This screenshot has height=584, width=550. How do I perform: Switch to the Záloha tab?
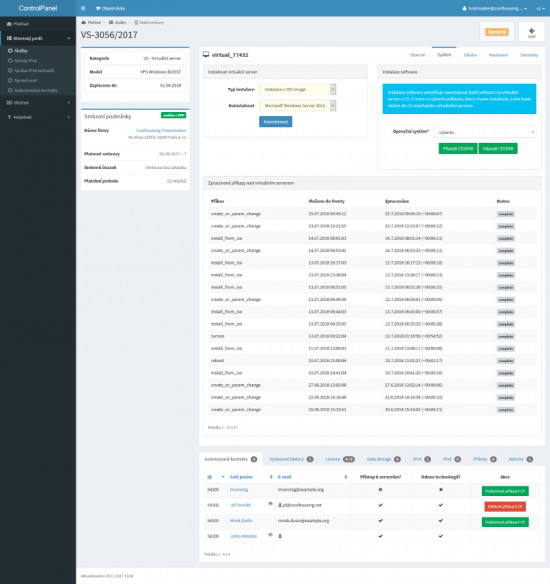point(470,55)
